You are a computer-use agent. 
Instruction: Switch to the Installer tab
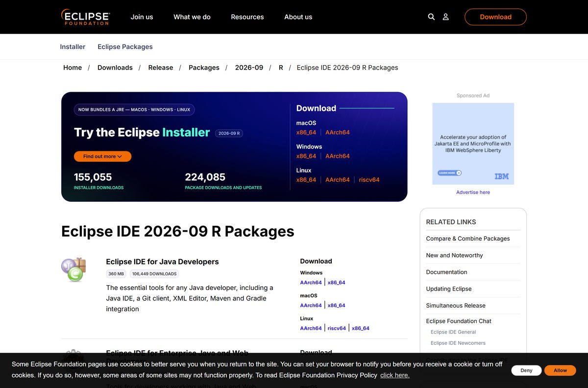[73, 47]
